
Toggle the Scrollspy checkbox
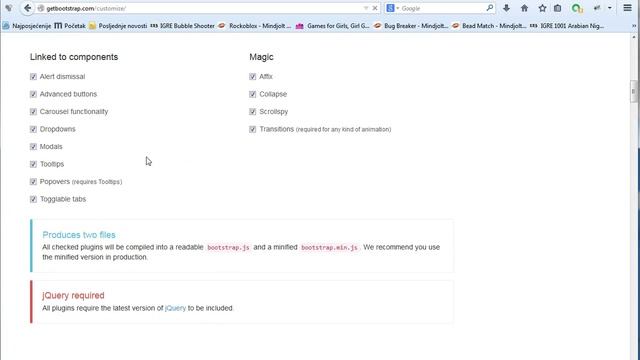click(x=253, y=111)
